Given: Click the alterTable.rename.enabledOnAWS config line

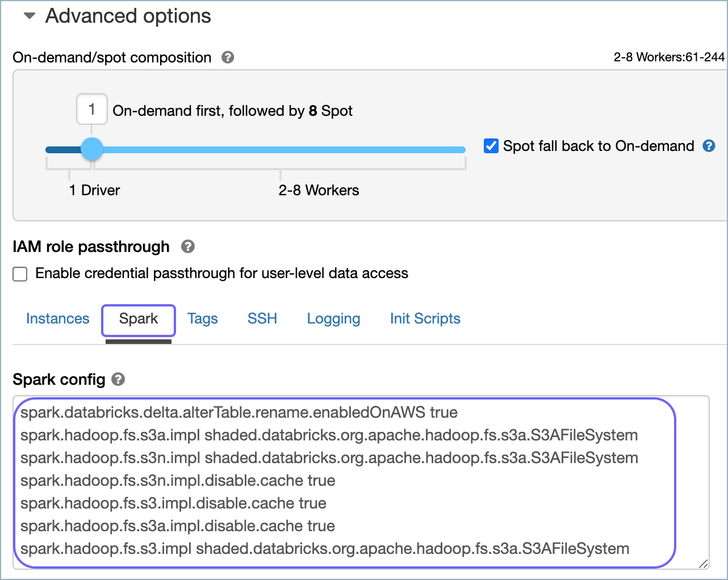Looking at the screenshot, I should tap(239, 412).
